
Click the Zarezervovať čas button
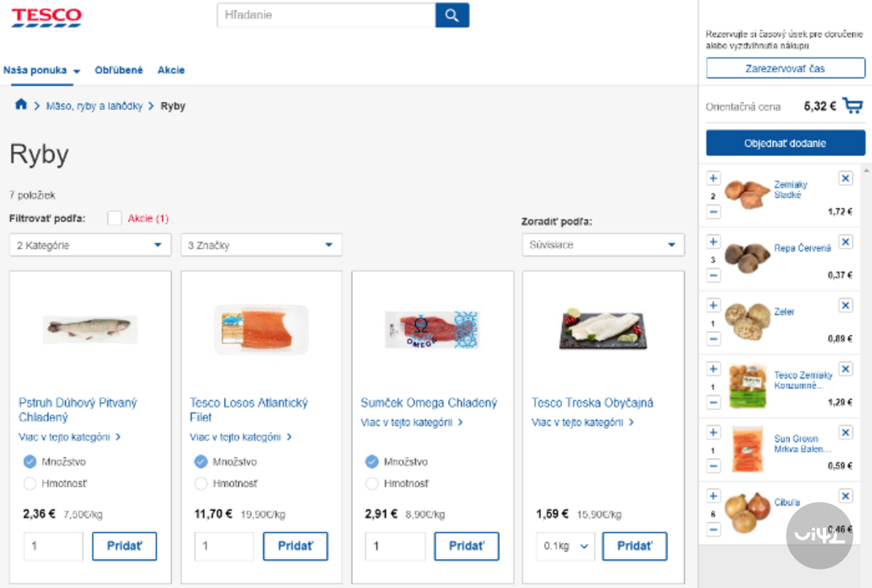pyautogui.click(x=784, y=68)
